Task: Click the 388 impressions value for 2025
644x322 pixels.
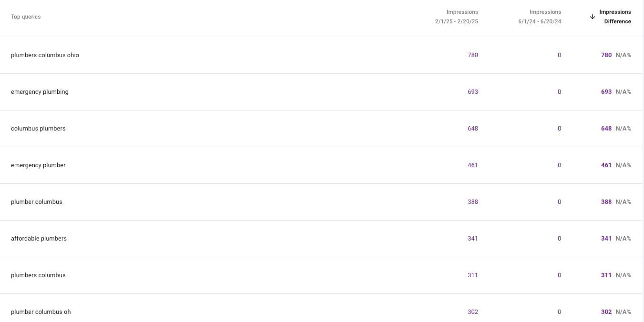Action: point(472,202)
